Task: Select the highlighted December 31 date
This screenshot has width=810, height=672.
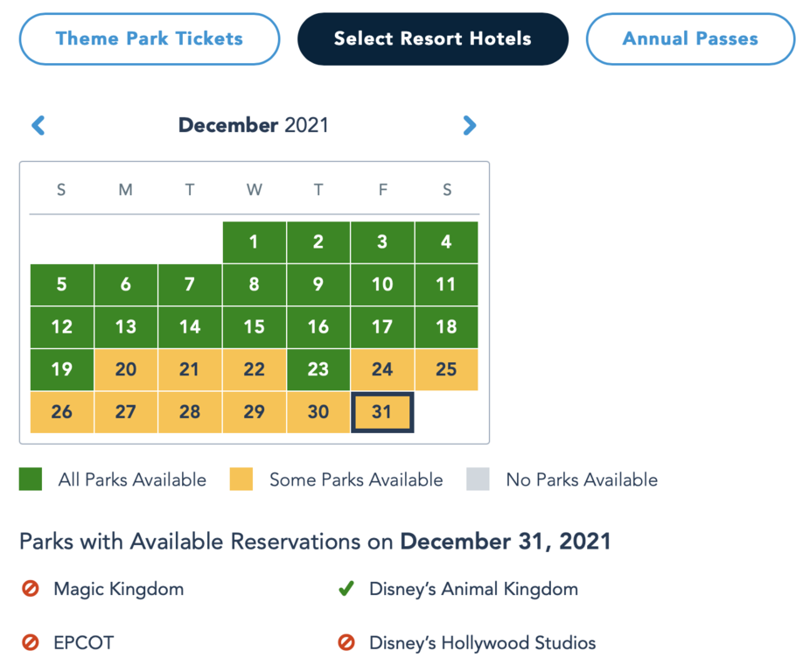Action: point(382,412)
